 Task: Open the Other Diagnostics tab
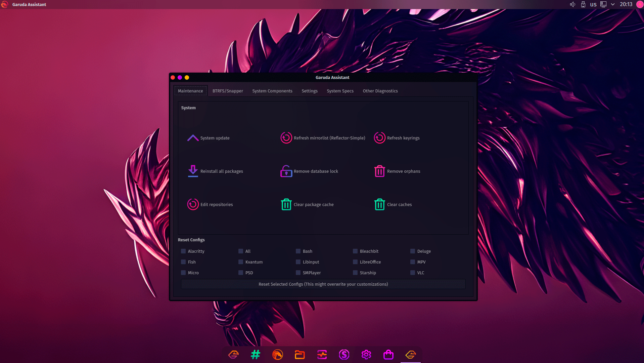point(380,91)
